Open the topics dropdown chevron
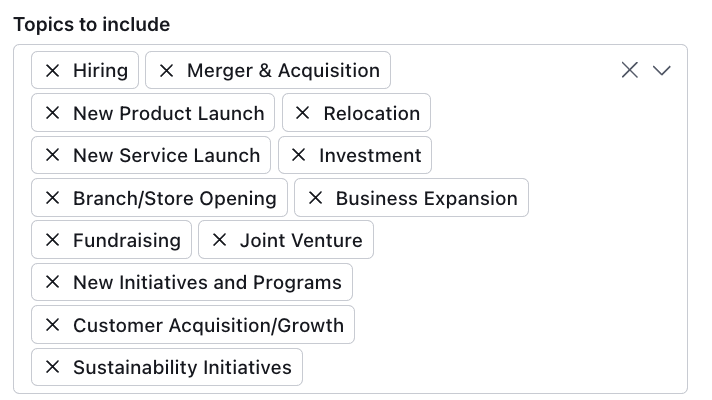 click(662, 70)
